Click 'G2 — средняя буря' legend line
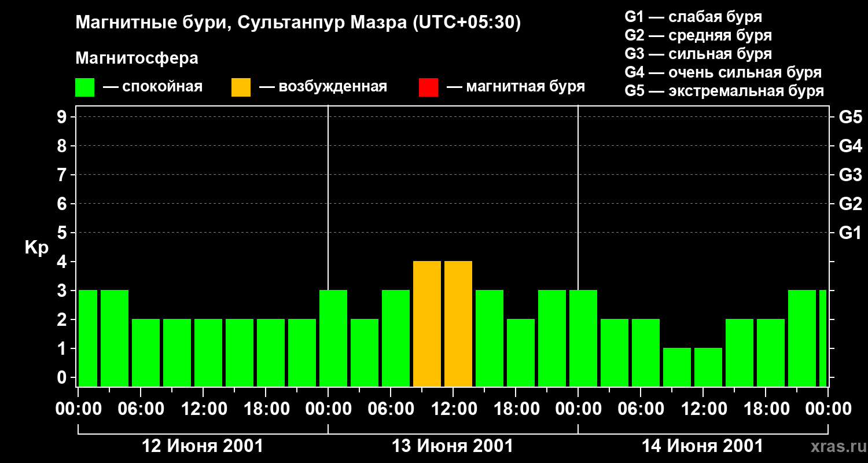The height and width of the screenshot is (463, 868). point(698,35)
